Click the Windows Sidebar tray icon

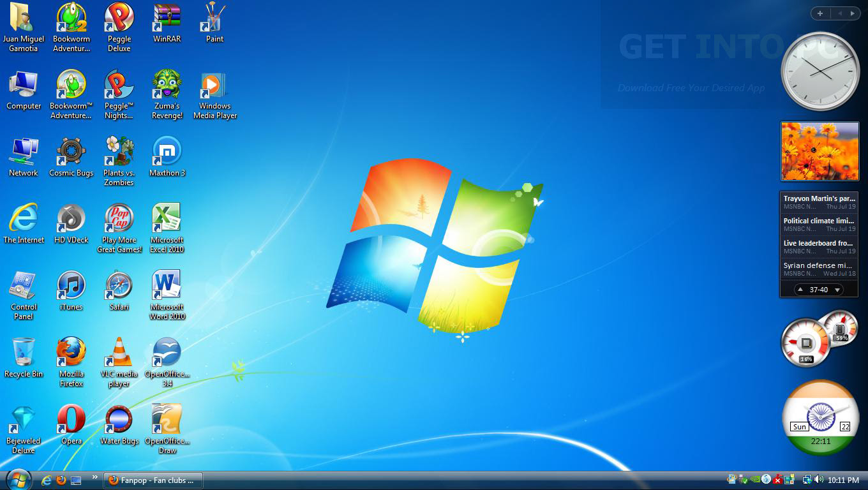[x=789, y=479]
